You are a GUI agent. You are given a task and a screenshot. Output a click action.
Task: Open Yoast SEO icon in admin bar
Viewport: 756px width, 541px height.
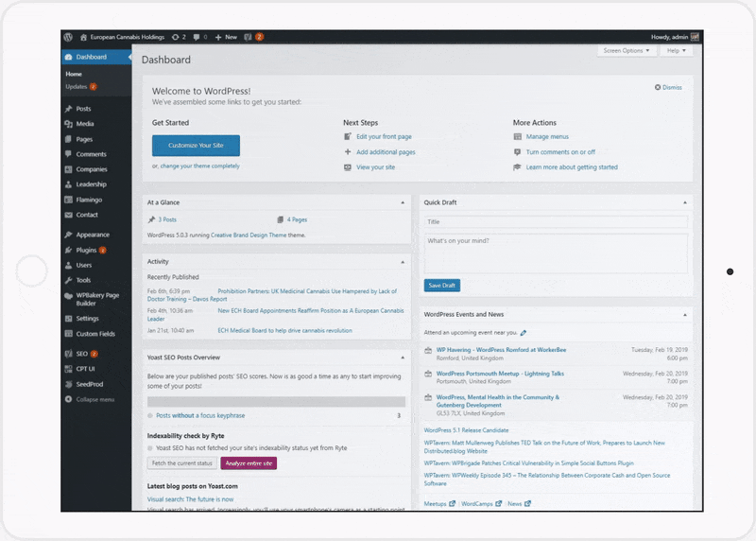pyautogui.click(x=248, y=37)
